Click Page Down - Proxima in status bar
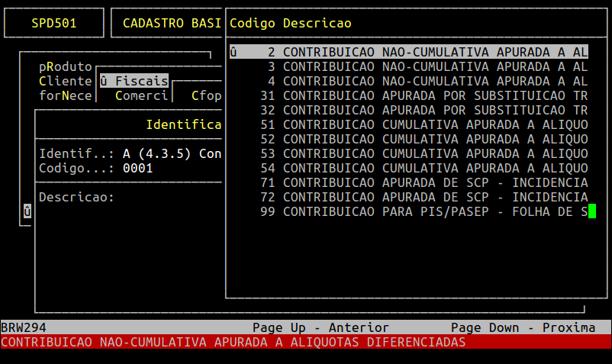 (x=523, y=327)
